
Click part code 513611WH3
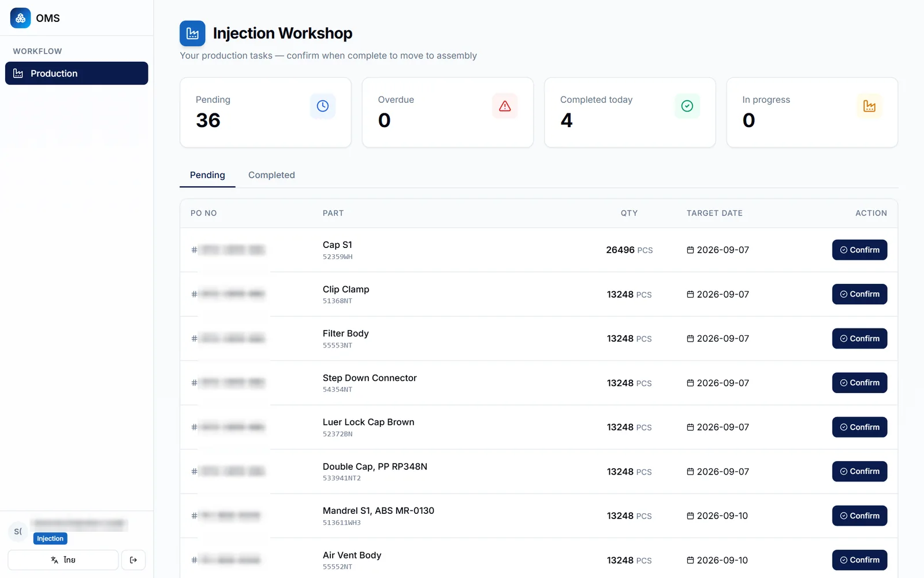point(342,523)
